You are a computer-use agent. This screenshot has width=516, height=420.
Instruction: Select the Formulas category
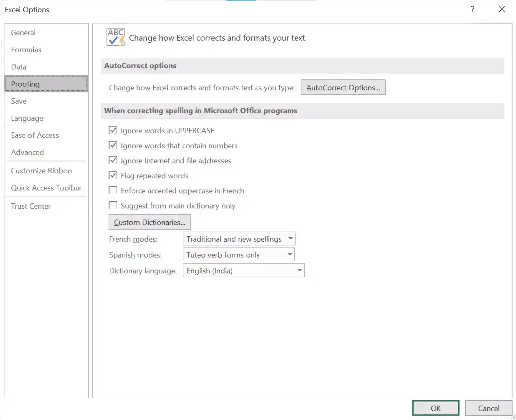[x=46, y=50]
